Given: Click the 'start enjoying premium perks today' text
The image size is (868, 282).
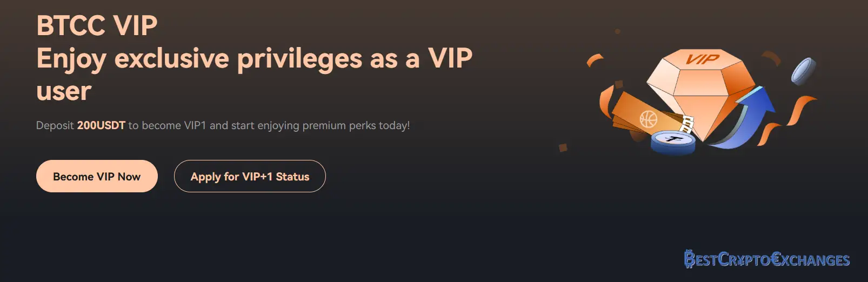Looking at the screenshot, I should (x=320, y=125).
